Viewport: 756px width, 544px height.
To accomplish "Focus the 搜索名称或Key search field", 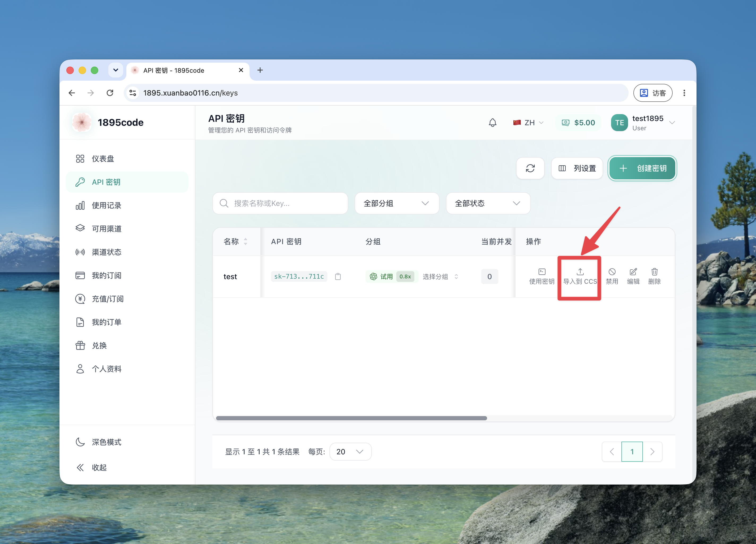I will point(280,203).
